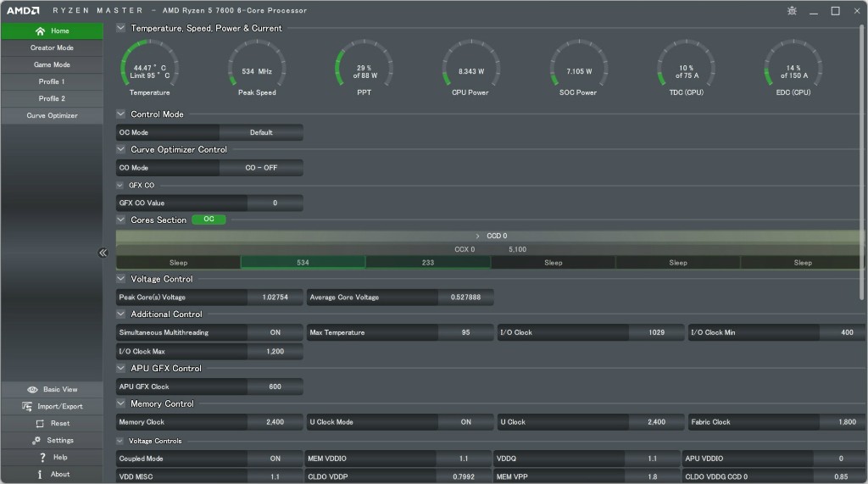The width and height of the screenshot is (868, 484).
Task: Click the bug report icon in title bar
Action: [x=792, y=11]
